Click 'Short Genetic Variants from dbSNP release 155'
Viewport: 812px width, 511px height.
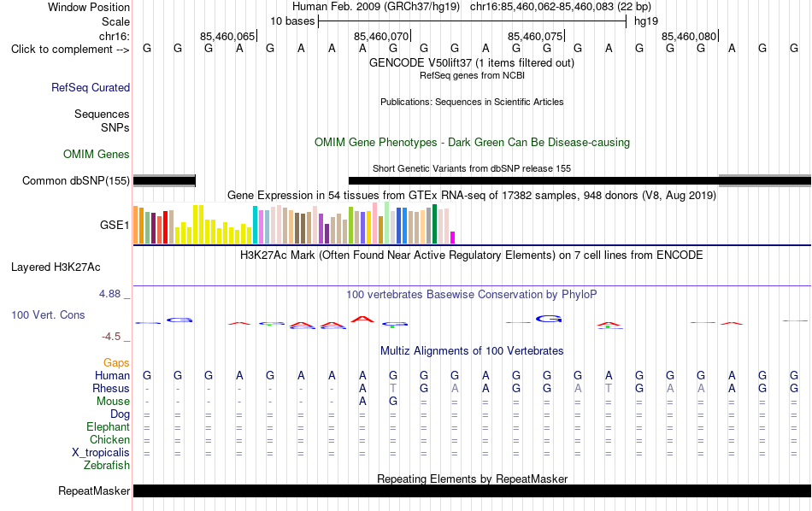tap(472, 169)
